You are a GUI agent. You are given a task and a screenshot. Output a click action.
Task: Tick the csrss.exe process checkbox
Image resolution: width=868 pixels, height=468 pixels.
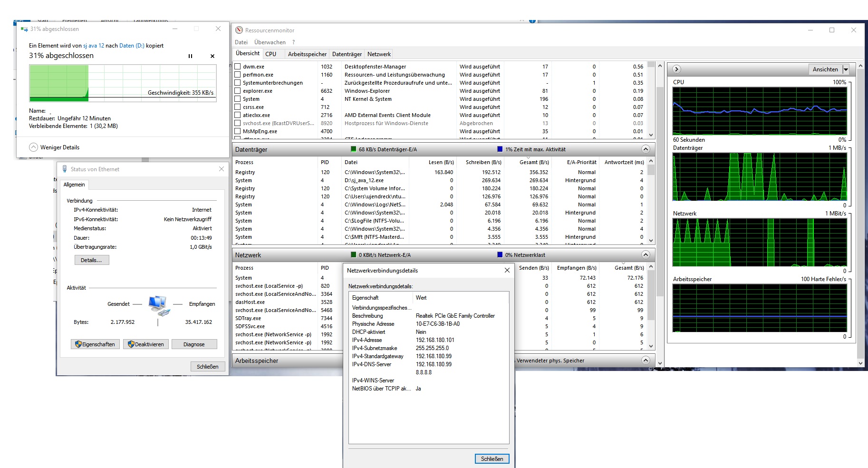[x=238, y=107]
